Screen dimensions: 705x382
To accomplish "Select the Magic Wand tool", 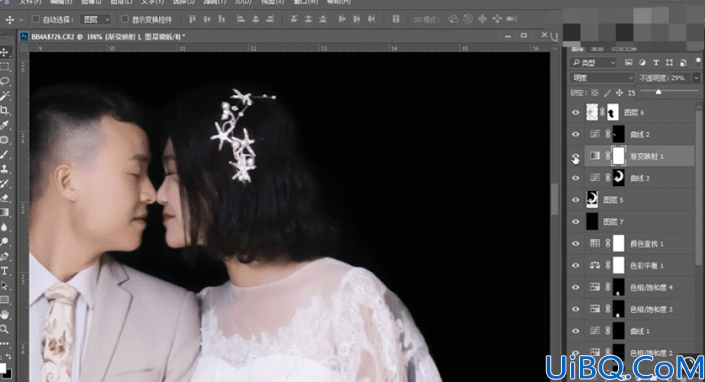I will point(4,96).
